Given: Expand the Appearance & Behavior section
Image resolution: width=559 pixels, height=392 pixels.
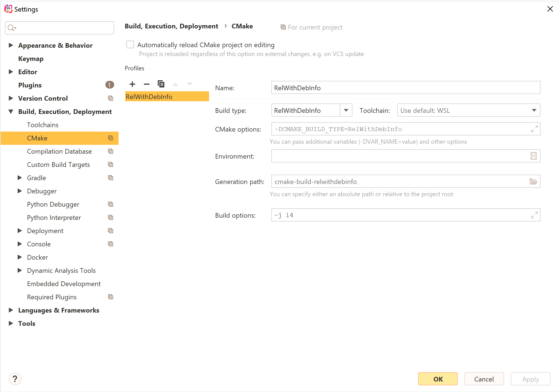Looking at the screenshot, I should click(11, 45).
